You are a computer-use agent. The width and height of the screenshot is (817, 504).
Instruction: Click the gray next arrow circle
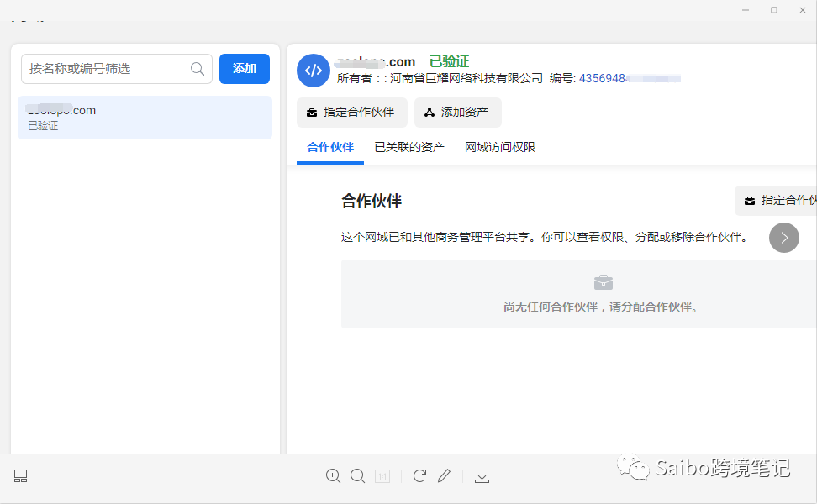783,237
